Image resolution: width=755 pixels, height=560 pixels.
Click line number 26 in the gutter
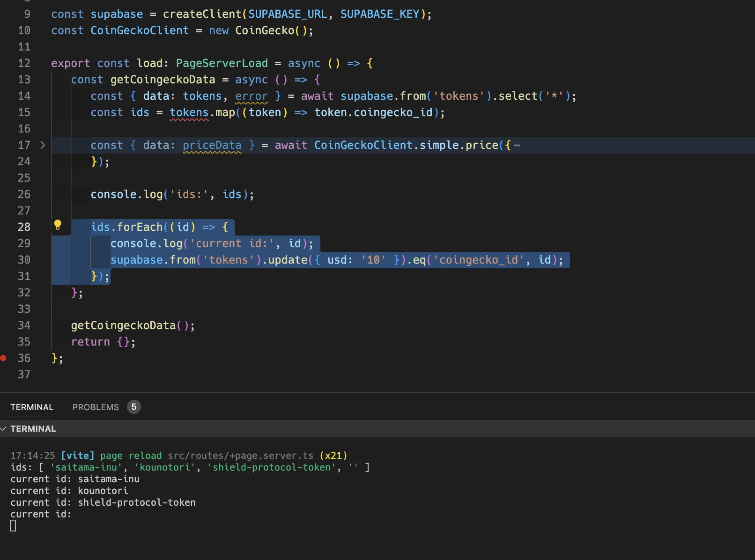point(24,194)
